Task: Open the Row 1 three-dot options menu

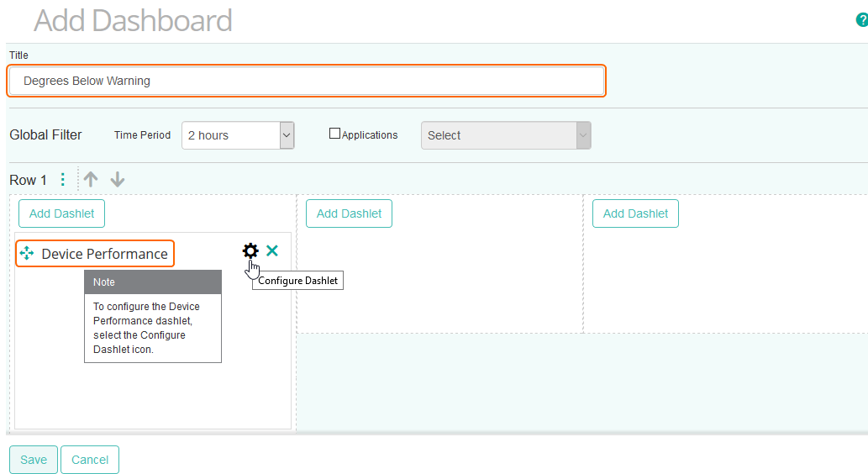Action: [x=63, y=180]
